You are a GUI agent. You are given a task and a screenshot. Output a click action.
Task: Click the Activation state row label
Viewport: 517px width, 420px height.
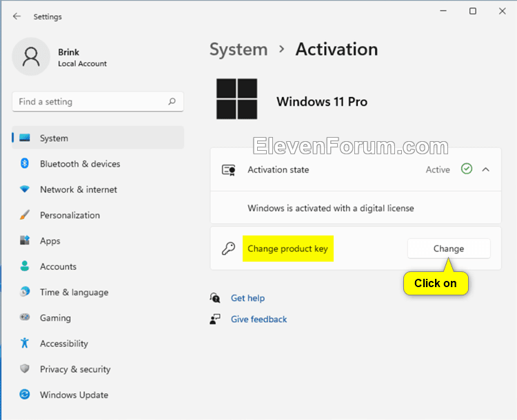278,169
